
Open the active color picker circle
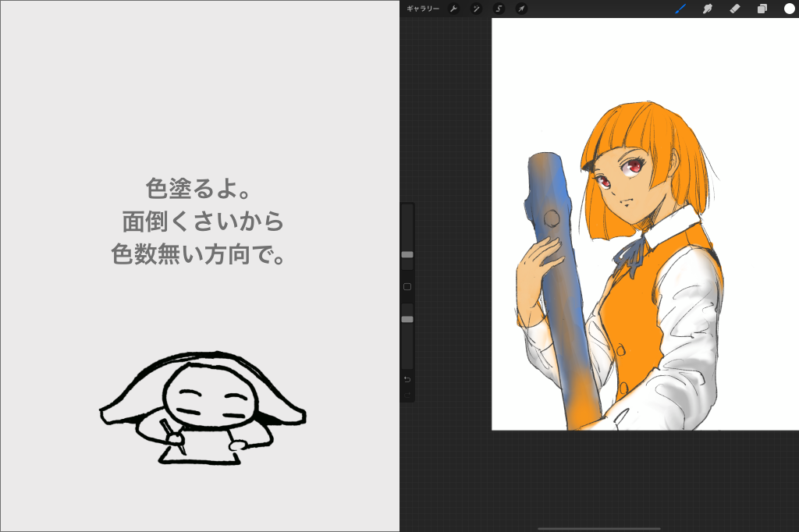tap(790, 9)
